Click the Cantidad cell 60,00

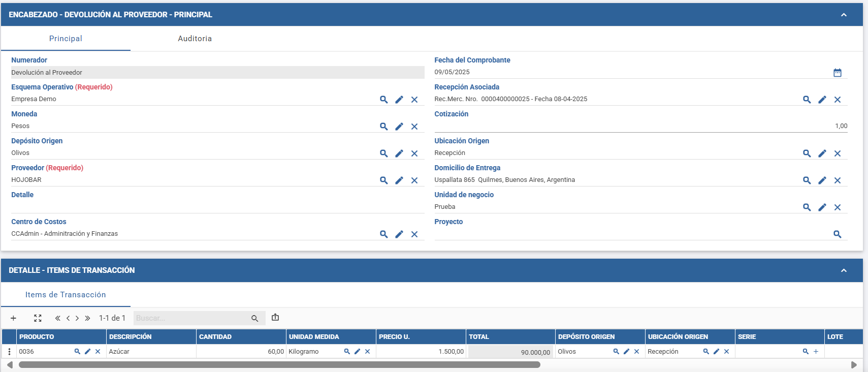click(241, 352)
